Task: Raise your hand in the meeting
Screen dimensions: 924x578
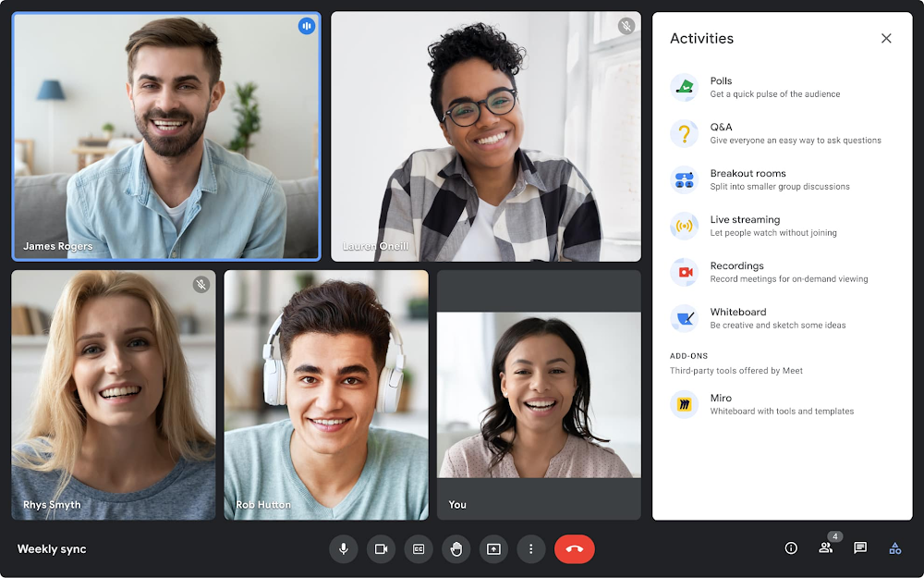Action: tap(456, 548)
